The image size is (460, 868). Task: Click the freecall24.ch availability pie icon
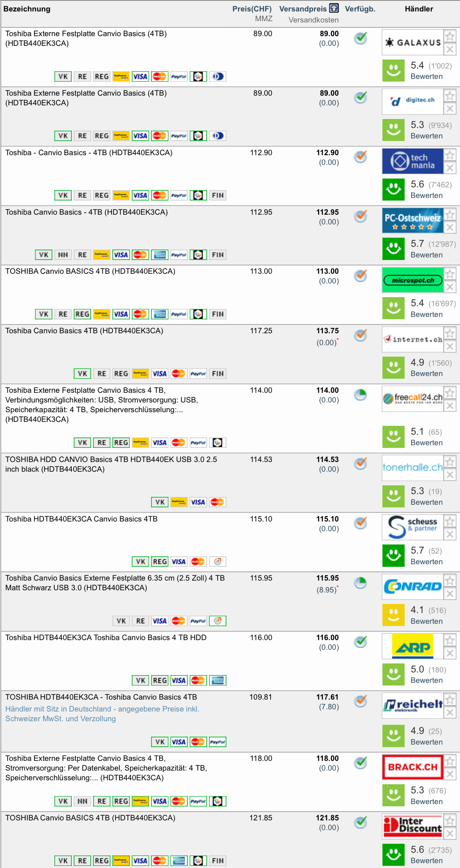click(360, 395)
